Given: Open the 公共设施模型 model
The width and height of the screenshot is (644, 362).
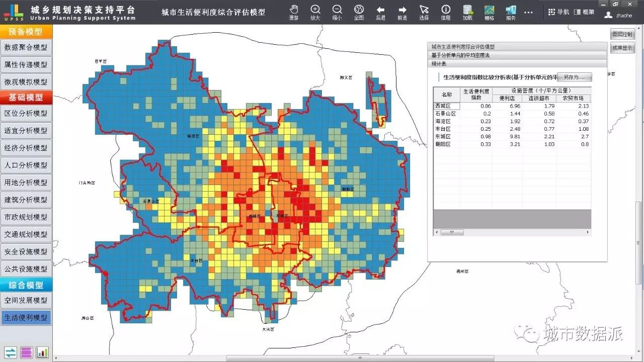Looking at the screenshot, I should (x=26, y=268).
